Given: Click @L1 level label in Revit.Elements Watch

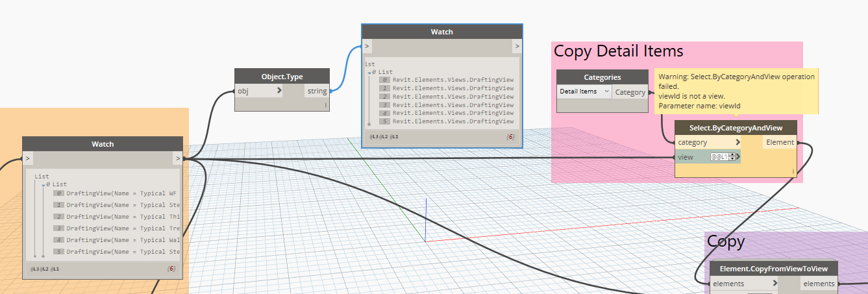Looking at the screenshot, I should [395, 137].
